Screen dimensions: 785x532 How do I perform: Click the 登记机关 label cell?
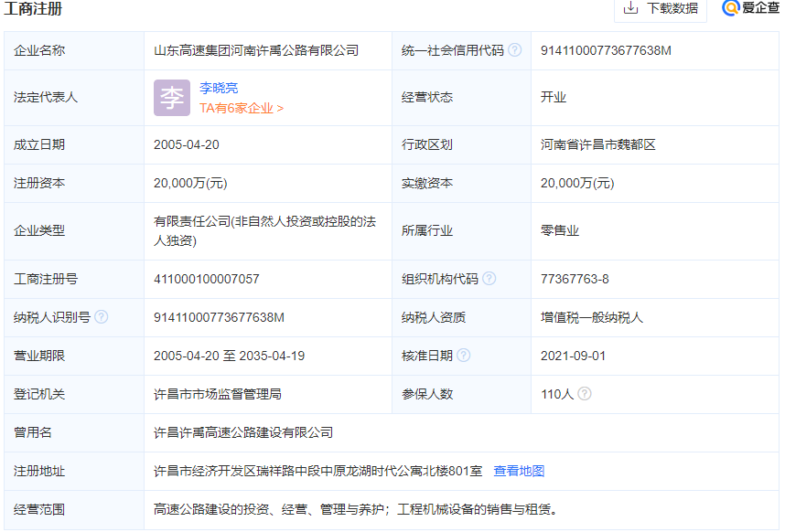pyautogui.click(x=74, y=395)
